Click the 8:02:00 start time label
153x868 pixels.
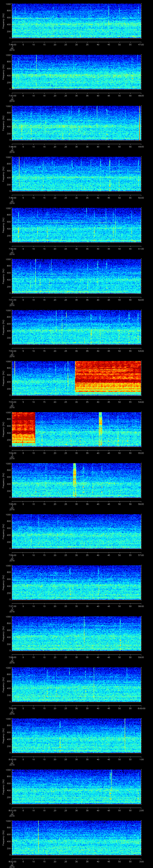coord(12,861)
